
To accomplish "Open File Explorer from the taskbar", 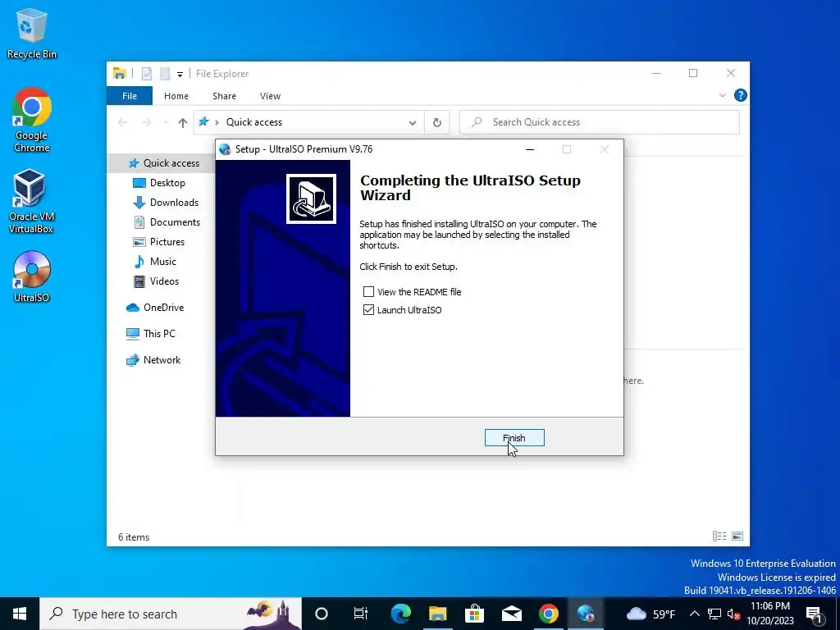I will 438,614.
